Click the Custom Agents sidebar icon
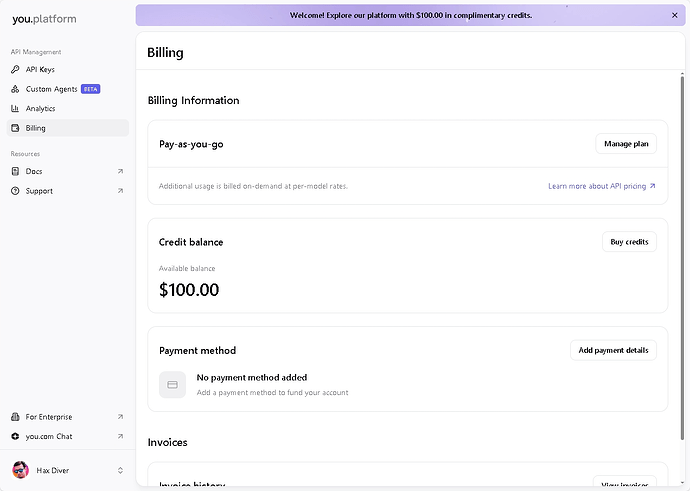This screenshot has height=491, width=690. [x=15, y=89]
